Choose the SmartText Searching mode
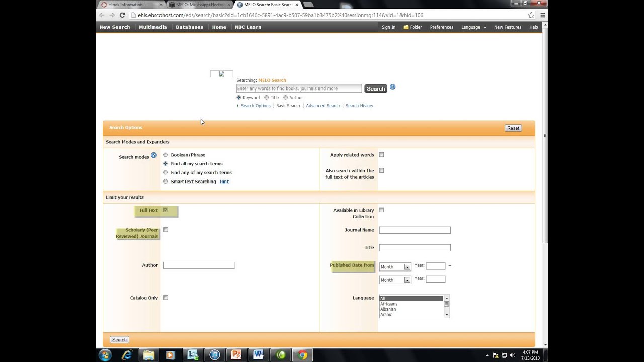This screenshot has width=644, height=362. coord(165,182)
